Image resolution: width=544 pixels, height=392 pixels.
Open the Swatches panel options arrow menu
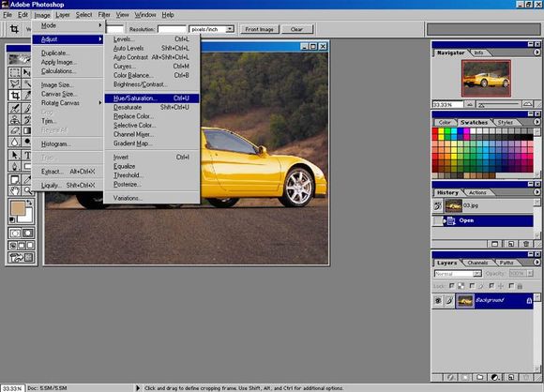click(536, 122)
